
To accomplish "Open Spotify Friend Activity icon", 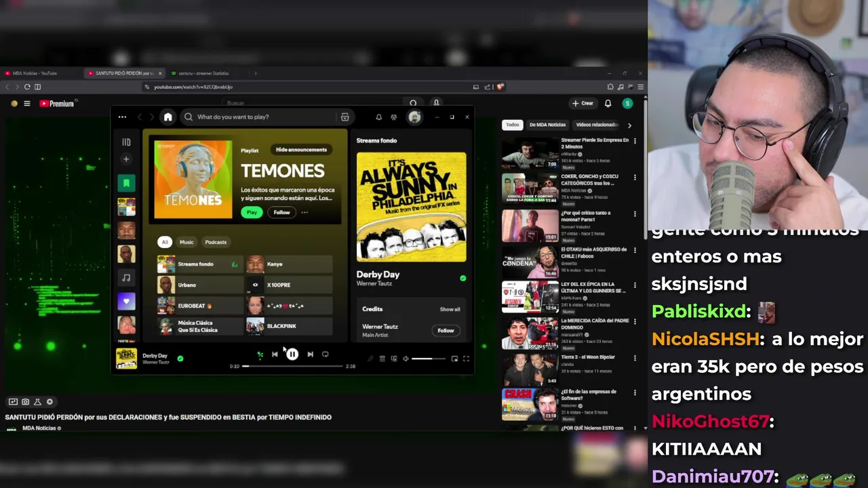I will (x=393, y=117).
